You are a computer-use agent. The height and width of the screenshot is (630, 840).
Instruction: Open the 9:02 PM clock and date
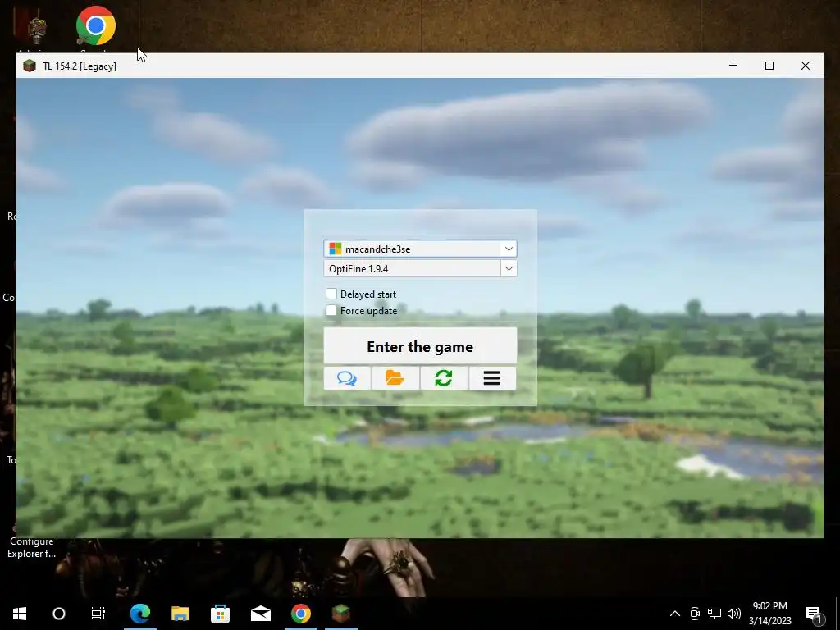point(769,614)
